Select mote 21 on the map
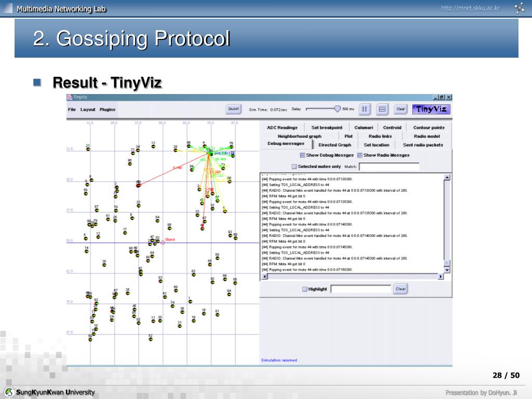The image size is (532, 399). click(x=88, y=149)
